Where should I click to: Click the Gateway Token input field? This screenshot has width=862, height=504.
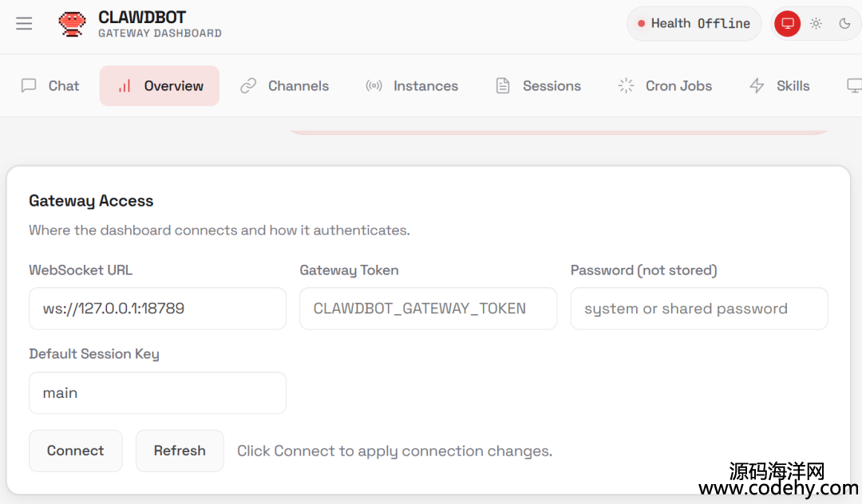coord(428,309)
